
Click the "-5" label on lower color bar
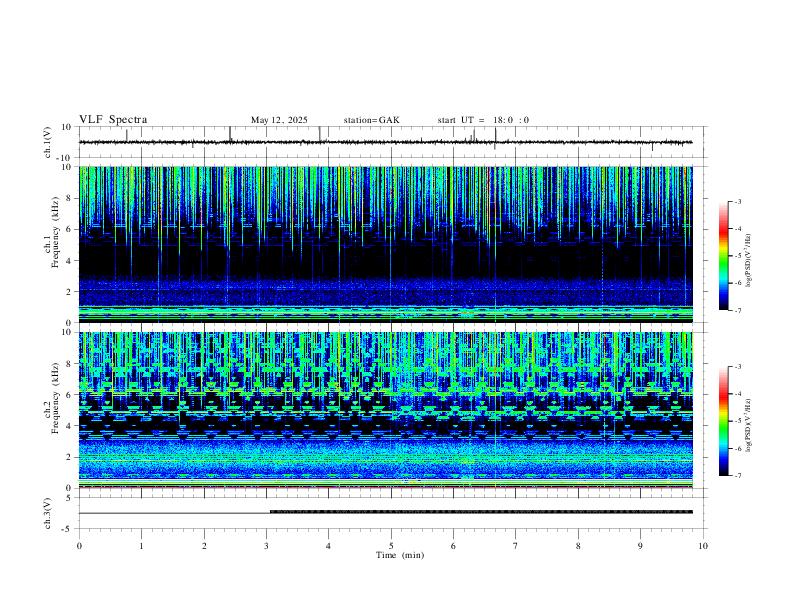[737, 421]
